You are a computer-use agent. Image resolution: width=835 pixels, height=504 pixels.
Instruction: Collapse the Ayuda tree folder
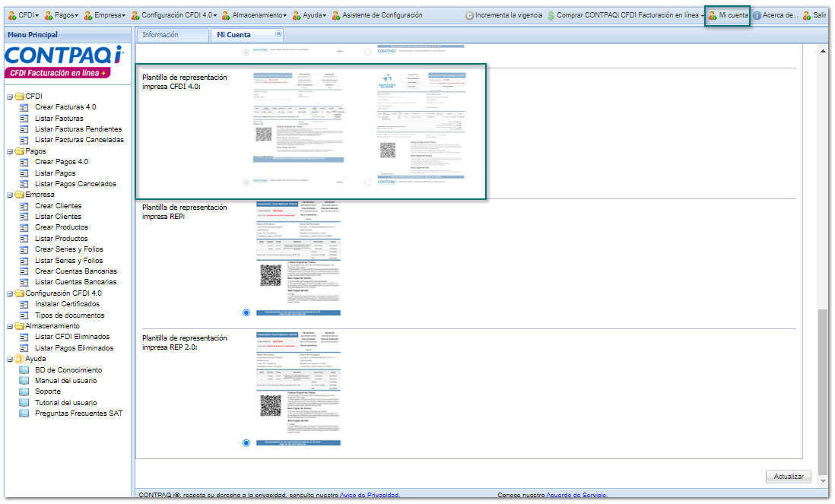click(10, 360)
